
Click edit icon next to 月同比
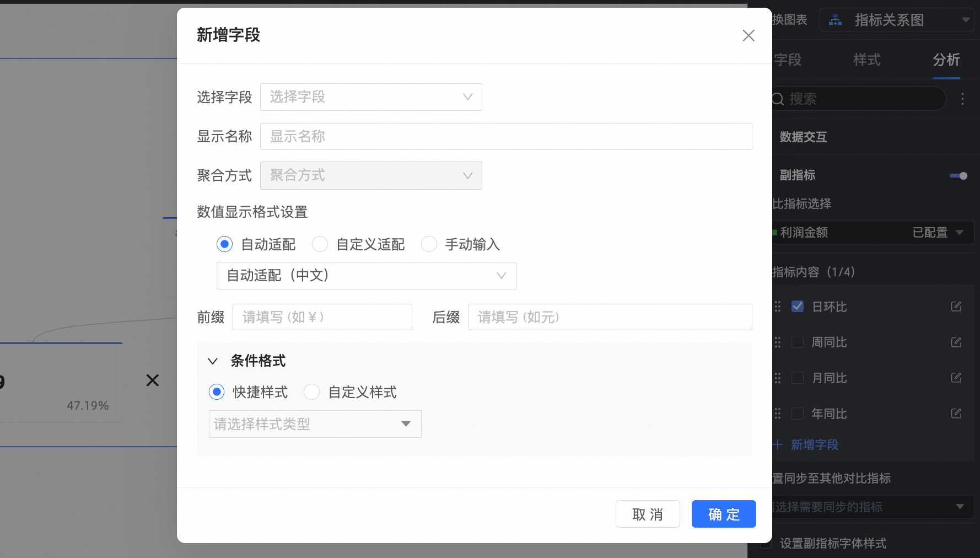pyautogui.click(x=956, y=378)
